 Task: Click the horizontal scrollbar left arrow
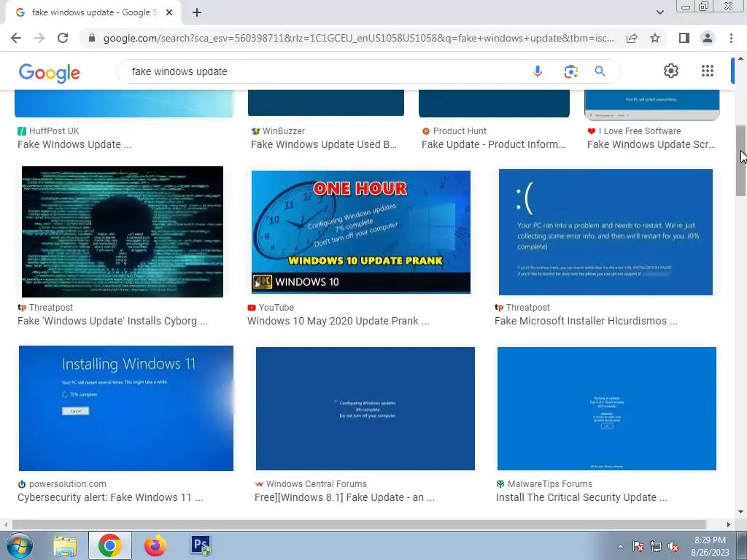click(x=6, y=524)
